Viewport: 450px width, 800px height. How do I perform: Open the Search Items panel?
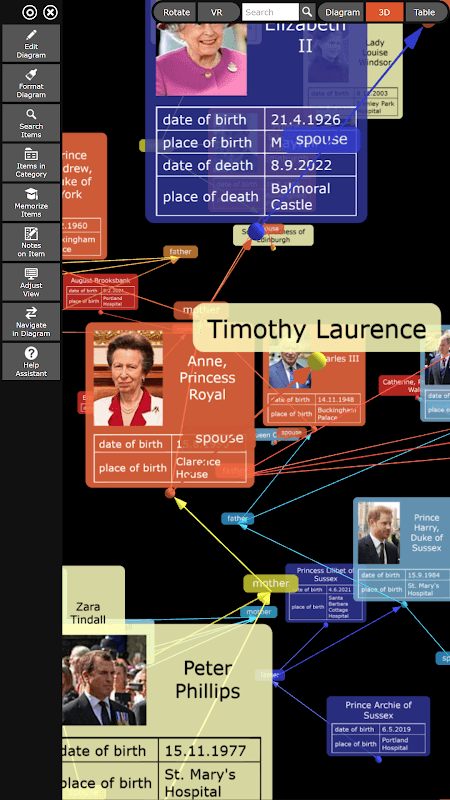pyautogui.click(x=31, y=123)
